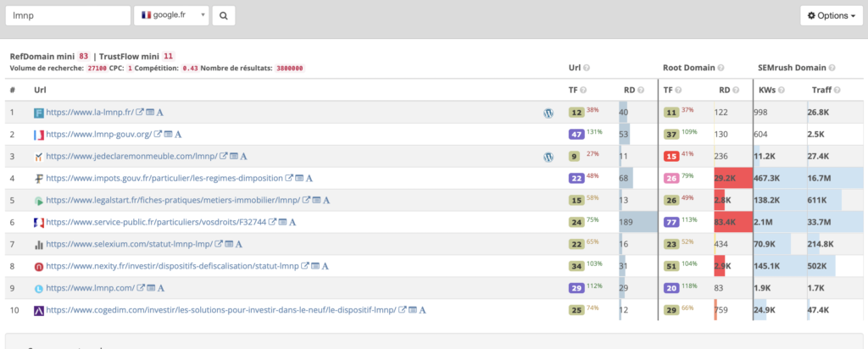Open the google.fr search engine dropdown
This screenshot has width=868, height=349.
point(171,15)
